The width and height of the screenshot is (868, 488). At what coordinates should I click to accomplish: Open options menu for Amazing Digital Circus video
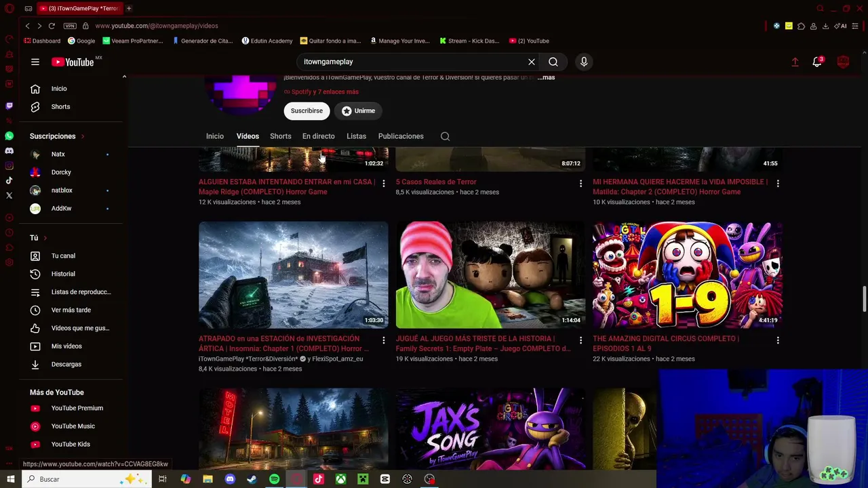pyautogui.click(x=778, y=340)
